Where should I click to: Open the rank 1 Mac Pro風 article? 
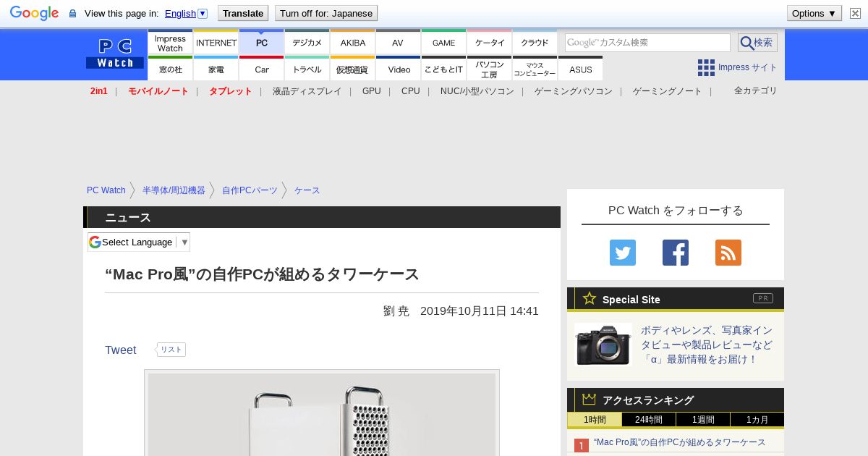coord(679,442)
